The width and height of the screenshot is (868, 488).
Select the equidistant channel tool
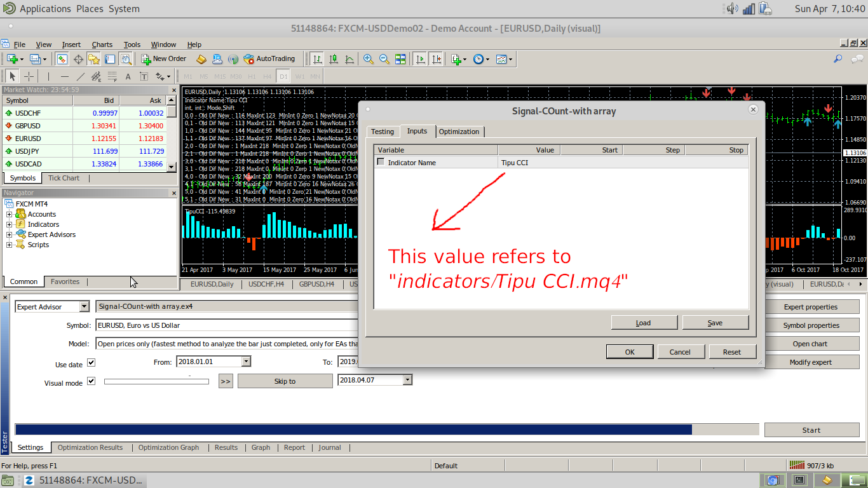(97, 76)
